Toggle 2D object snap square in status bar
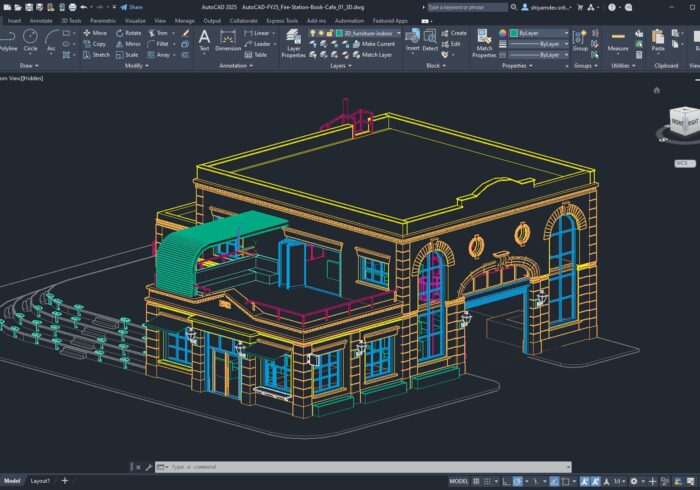The image size is (700, 490). click(566, 481)
